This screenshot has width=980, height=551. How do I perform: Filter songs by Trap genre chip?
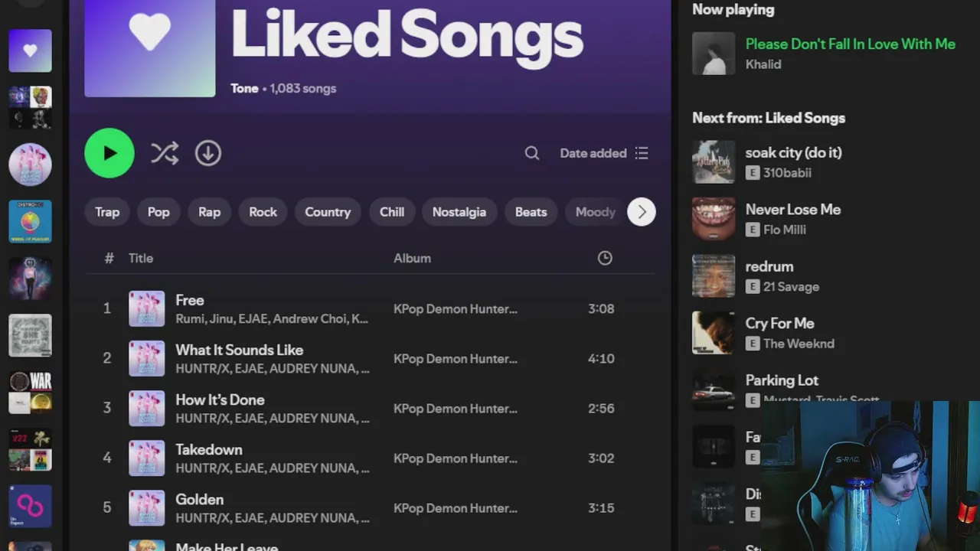tap(107, 212)
